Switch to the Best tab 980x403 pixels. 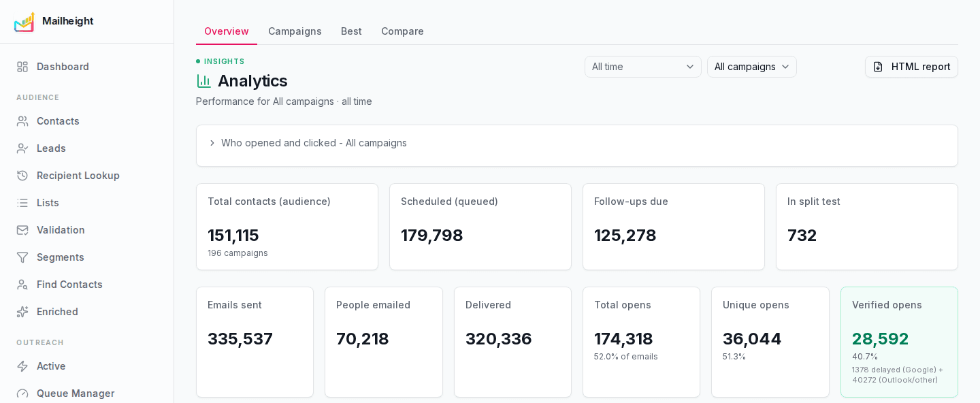pos(351,31)
